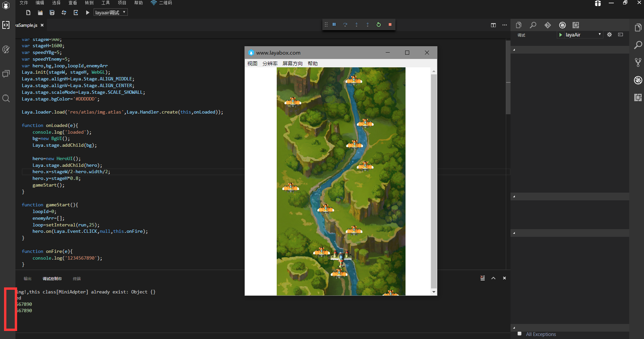Save the file using the toolbar save icon

(x=52, y=13)
